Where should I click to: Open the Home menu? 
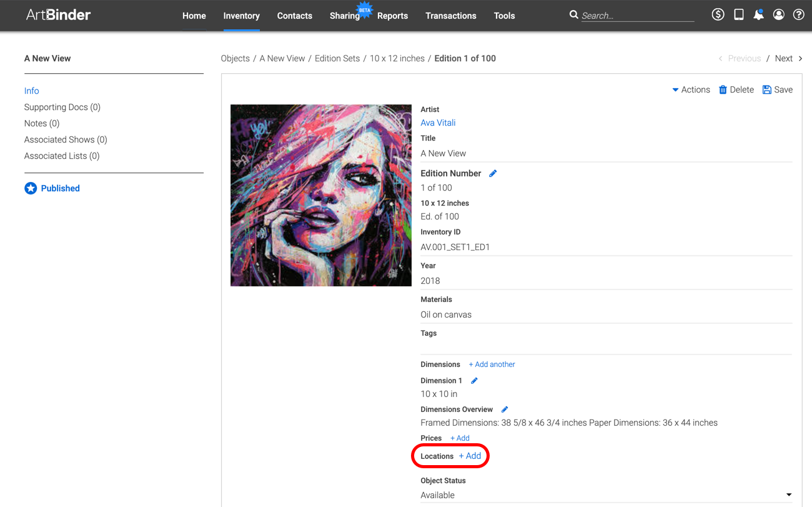[x=194, y=16]
